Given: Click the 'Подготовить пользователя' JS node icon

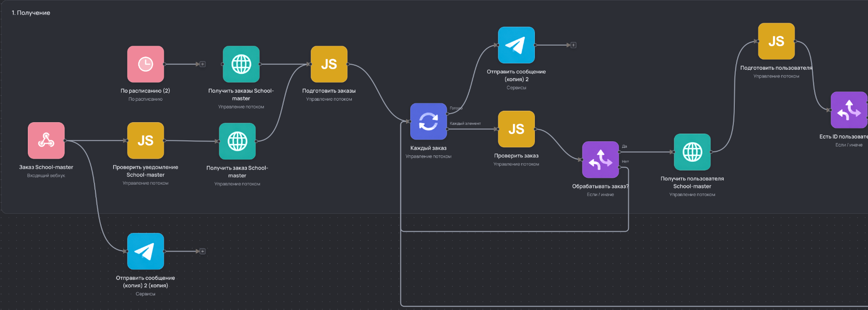Looking at the screenshot, I should point(776,41).
